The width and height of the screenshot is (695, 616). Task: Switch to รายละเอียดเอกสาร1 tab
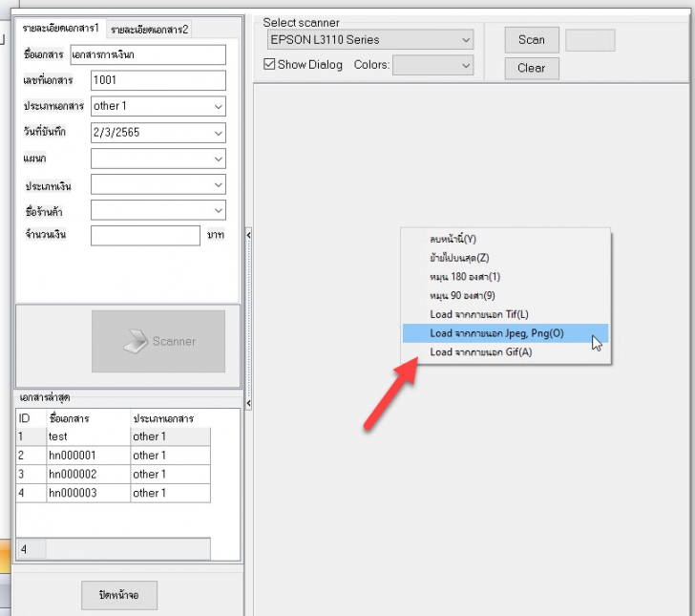tap(61, 29)
